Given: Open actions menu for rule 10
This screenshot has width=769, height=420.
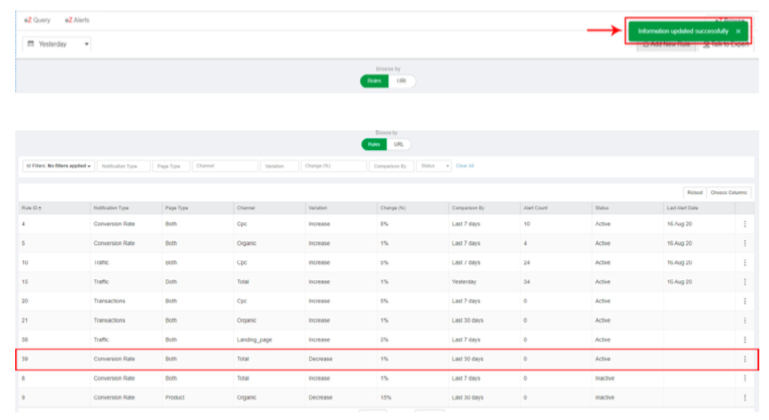Looking at the screenshot, I should click(x=744, y=262).
